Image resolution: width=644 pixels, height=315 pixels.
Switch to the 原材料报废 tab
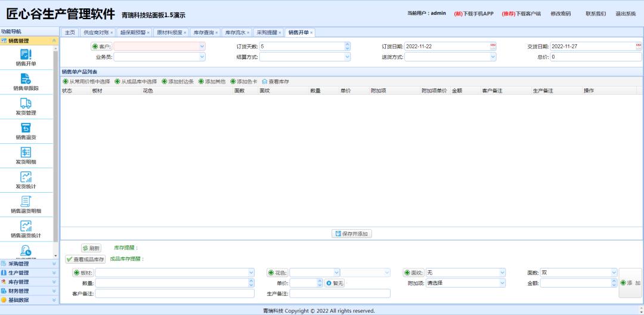[169, 32]
